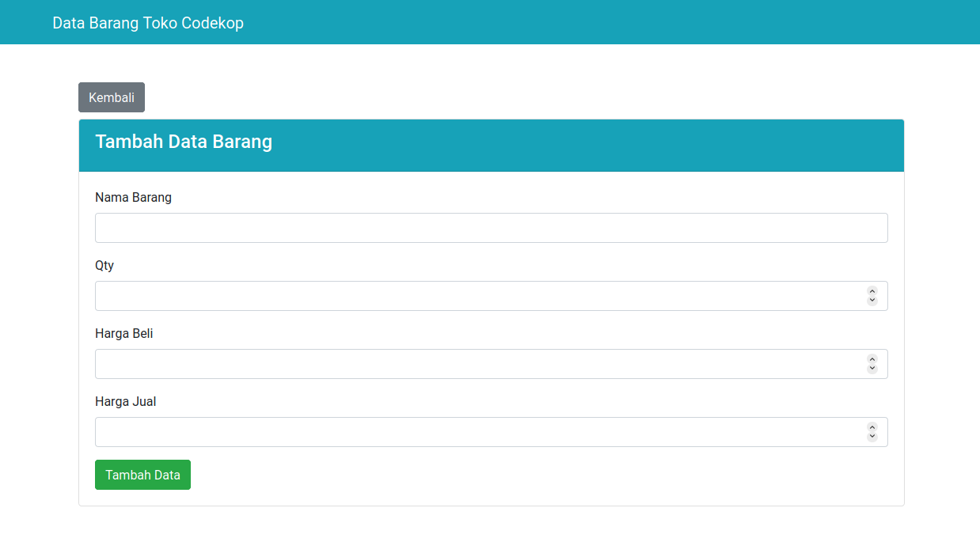Click the Tambah Data Barang heading
The width and height of the screenshot is (980, 542).
point(184,142)
